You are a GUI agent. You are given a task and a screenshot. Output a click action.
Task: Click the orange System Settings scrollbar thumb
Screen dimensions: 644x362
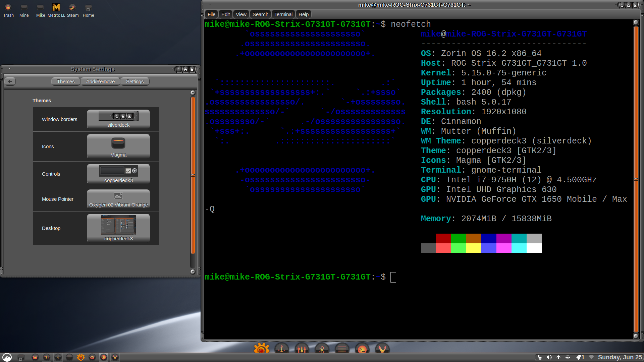click(193, 175)
